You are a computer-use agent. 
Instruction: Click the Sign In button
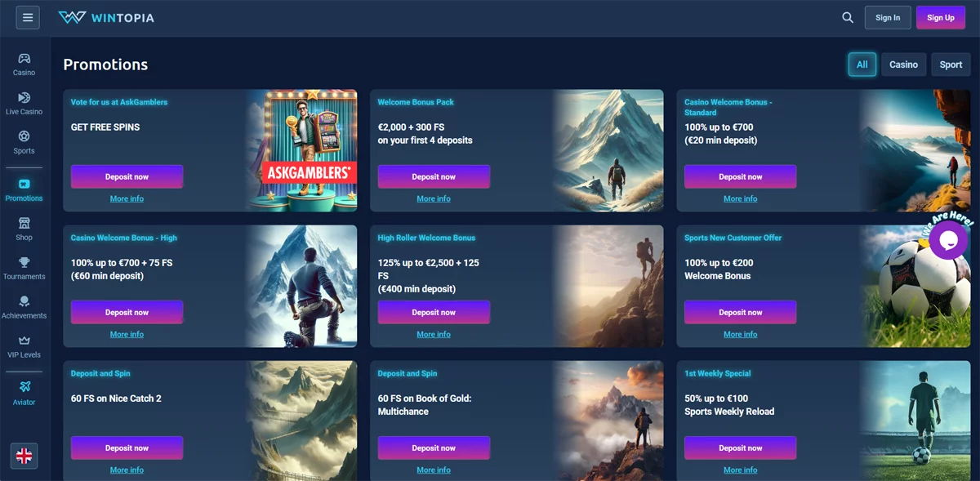point(888,17)
